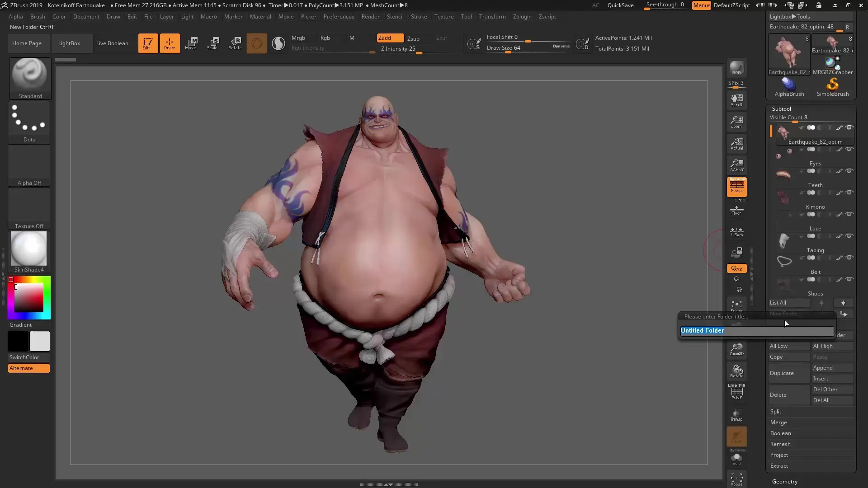Viewport: 868px width, 488px height.
Task: Adjust the Z Intensity slider
Action: pos(419,49)
